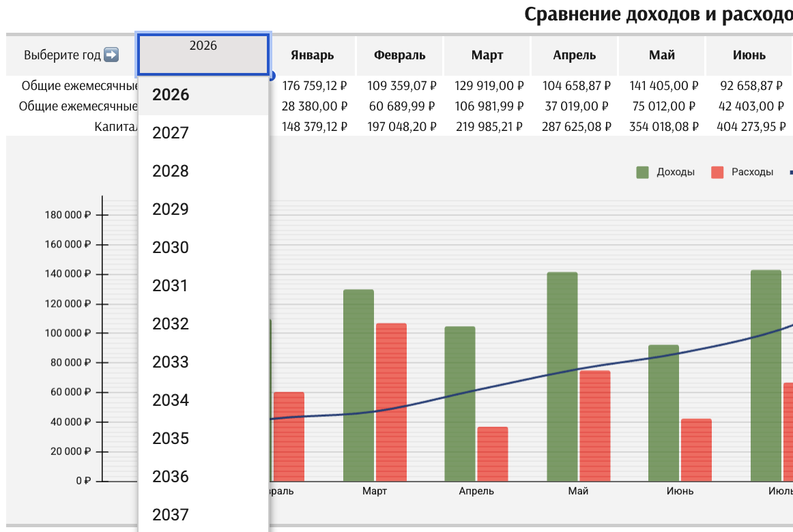Click the Май label on the chart axis
This screenshot has height=532, width=793.
578,491
